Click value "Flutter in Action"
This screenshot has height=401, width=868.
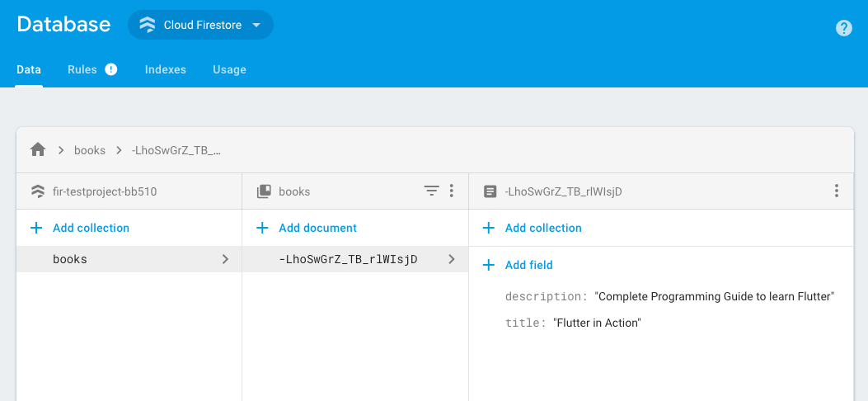pyautogui.click(x=597, y=323)
